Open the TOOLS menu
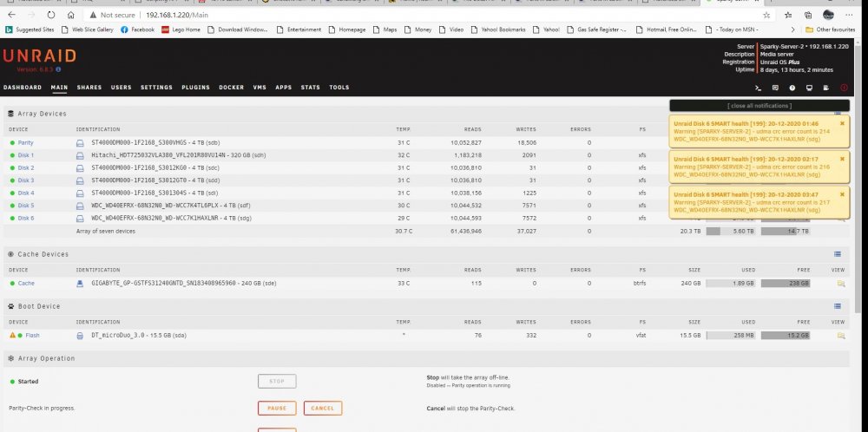This screenshot has width=868, height=432. (x=339, y=88)
